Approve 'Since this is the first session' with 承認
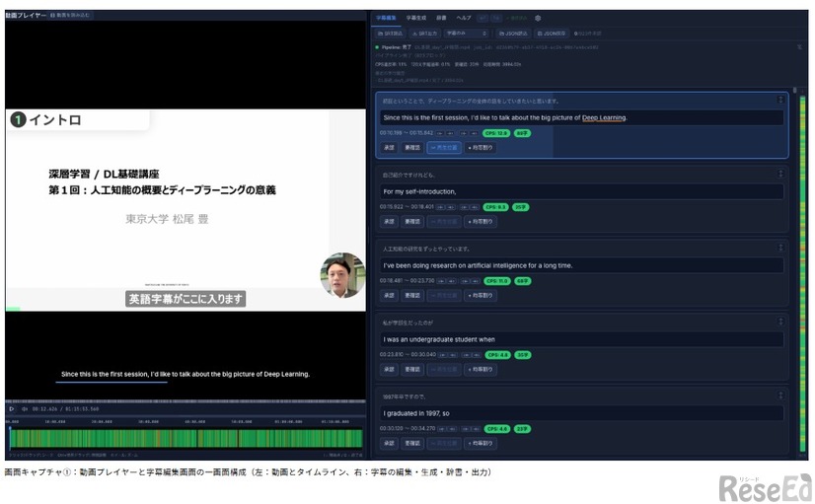Image resolution: width=815 pixels, height=504 pixels. click(389, 148)
